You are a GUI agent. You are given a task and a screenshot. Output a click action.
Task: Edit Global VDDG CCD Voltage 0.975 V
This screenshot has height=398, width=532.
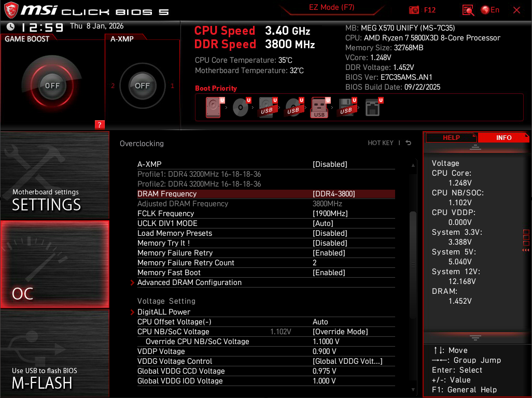tap(266, 371)
